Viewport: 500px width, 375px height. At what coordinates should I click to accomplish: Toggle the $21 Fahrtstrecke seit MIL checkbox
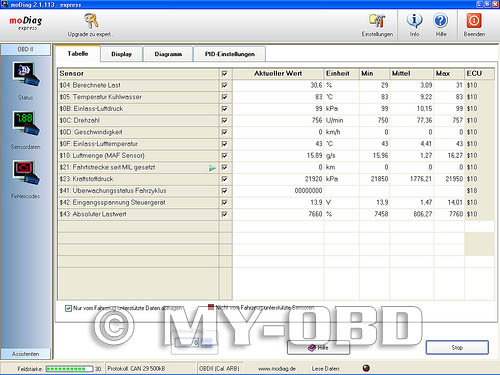click(225, 167)
